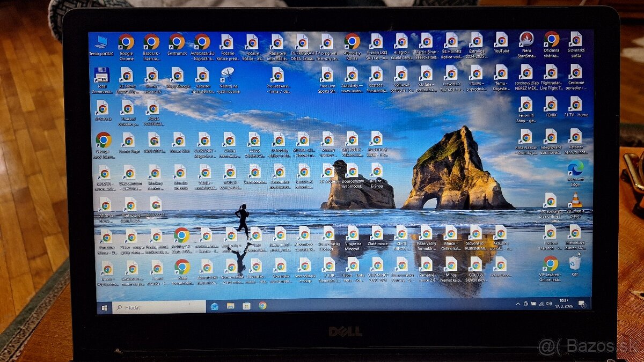Open the Mail app from the taskbar
Viewport: 644px width, 362px height.
coord(214,306)
